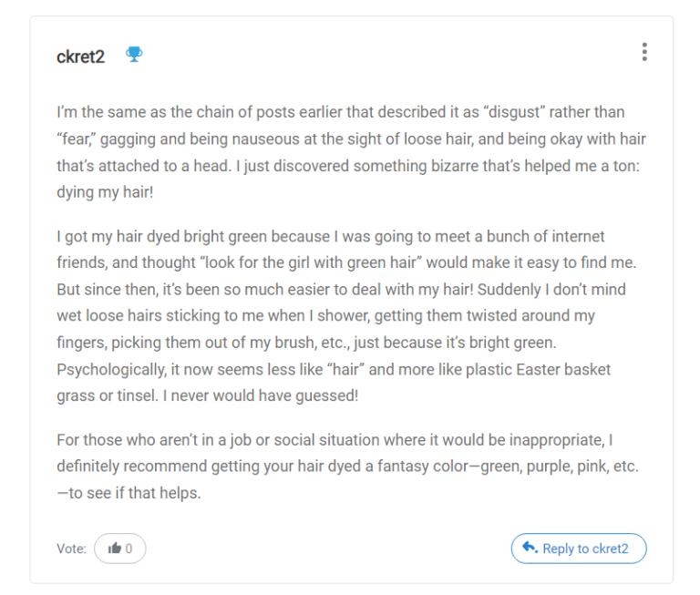Click the thumbs-up vote icon
This screenshot has width=700, height=595.
[x=115, y=549]
